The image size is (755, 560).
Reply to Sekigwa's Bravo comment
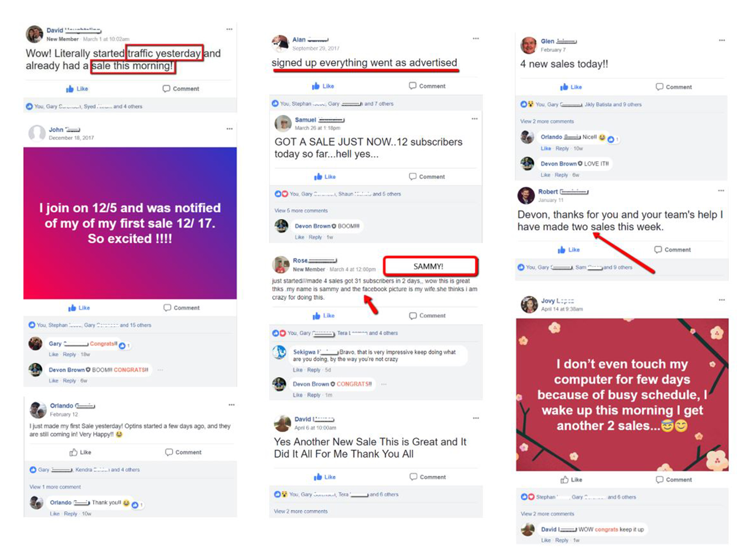tap(313, 370)
